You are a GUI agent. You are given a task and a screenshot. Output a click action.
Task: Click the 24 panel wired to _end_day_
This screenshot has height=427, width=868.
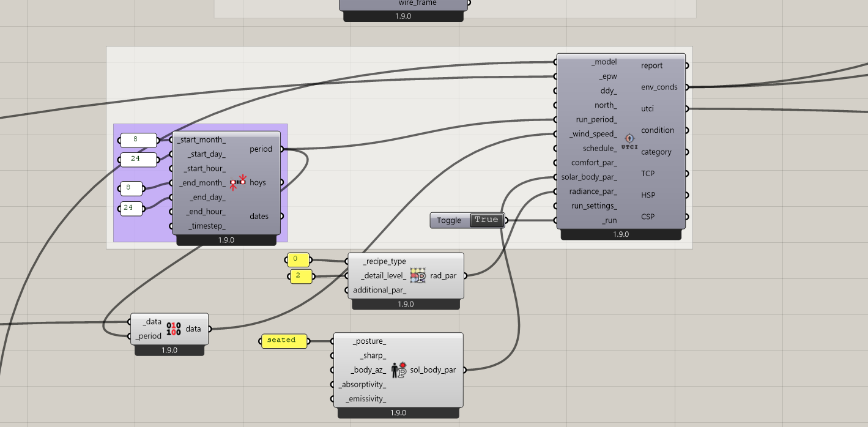tap(130, 209)
